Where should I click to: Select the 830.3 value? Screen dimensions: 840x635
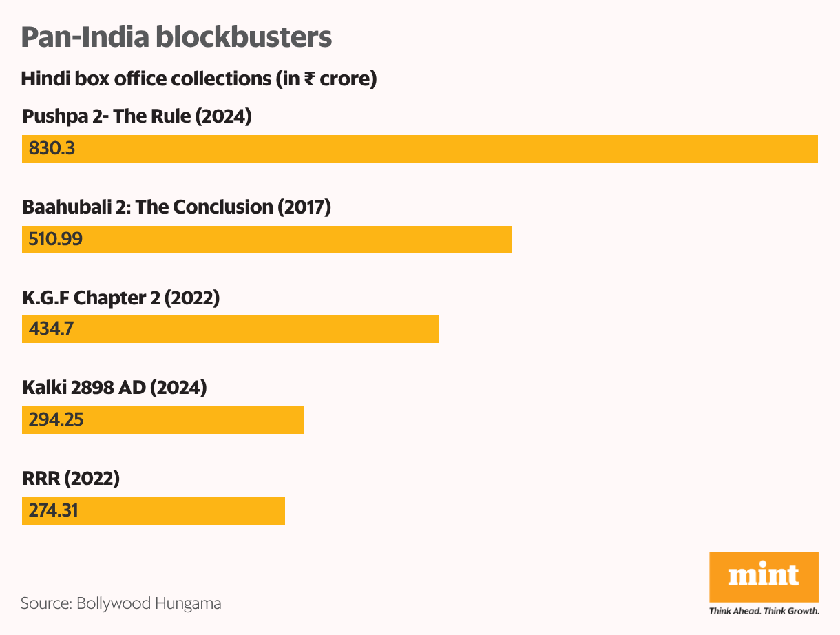pos(52,149)
